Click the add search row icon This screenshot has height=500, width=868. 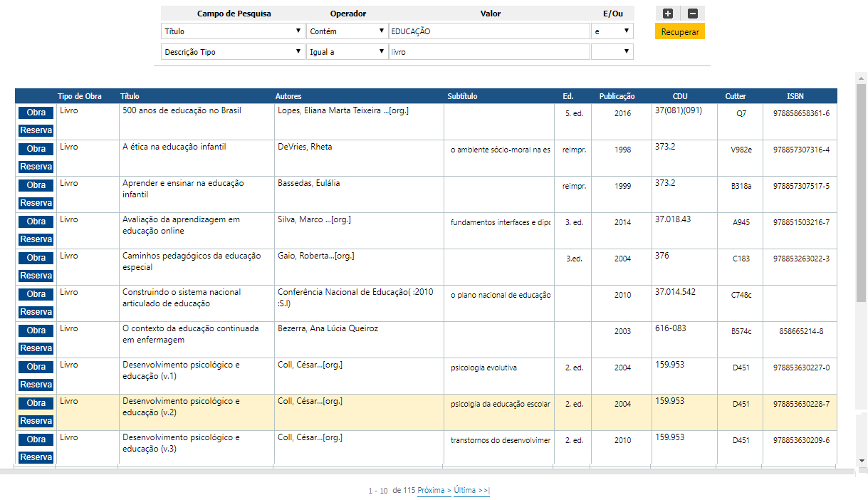[666, 14]
